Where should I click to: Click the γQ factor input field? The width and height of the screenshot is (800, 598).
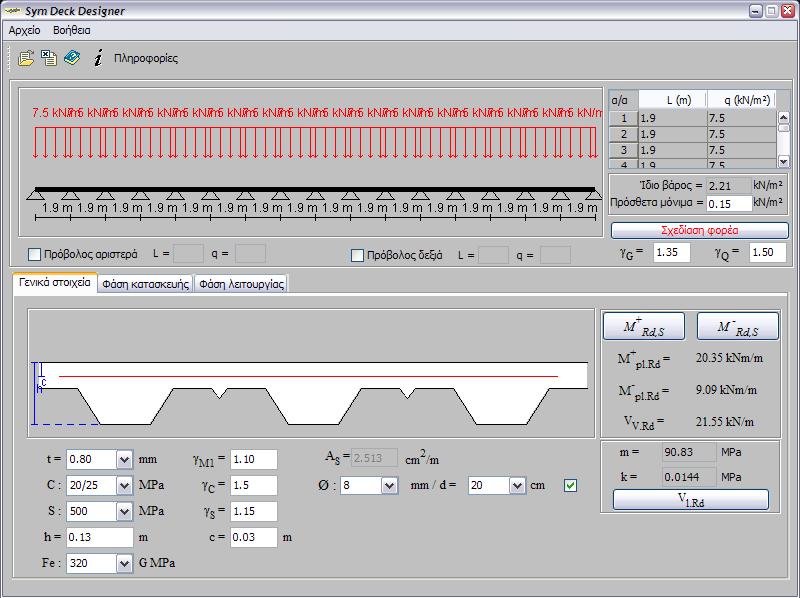point(767,253)
